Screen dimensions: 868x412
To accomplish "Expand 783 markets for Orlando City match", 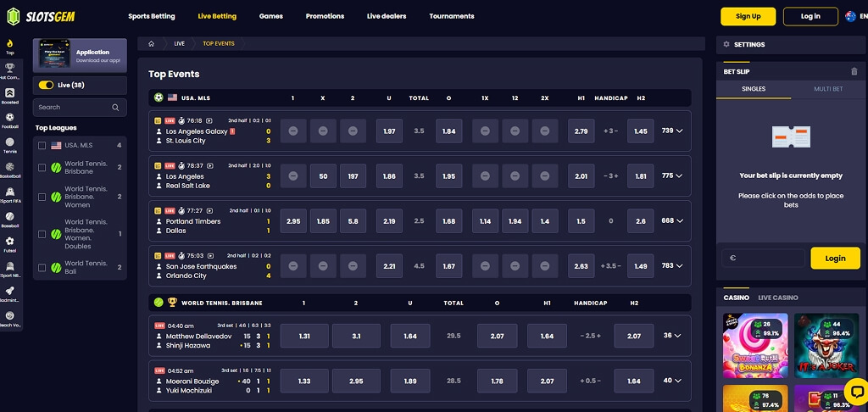I will [x=672, y=266].
